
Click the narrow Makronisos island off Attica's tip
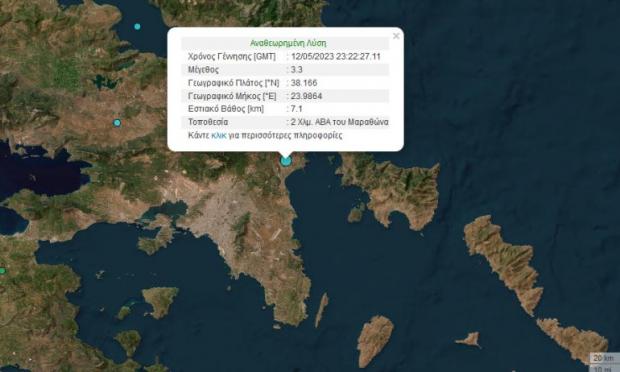[321, 310]
